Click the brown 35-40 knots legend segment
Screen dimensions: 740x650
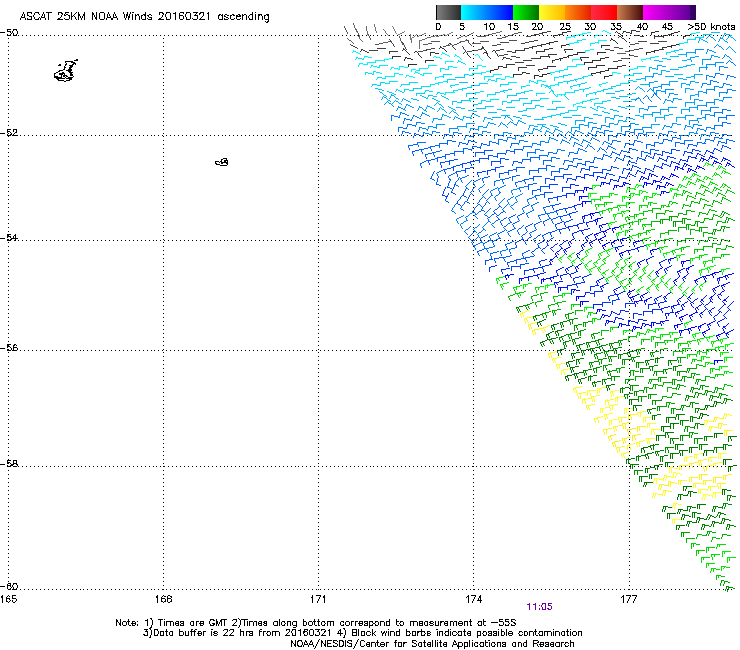[x=630, y=12]
